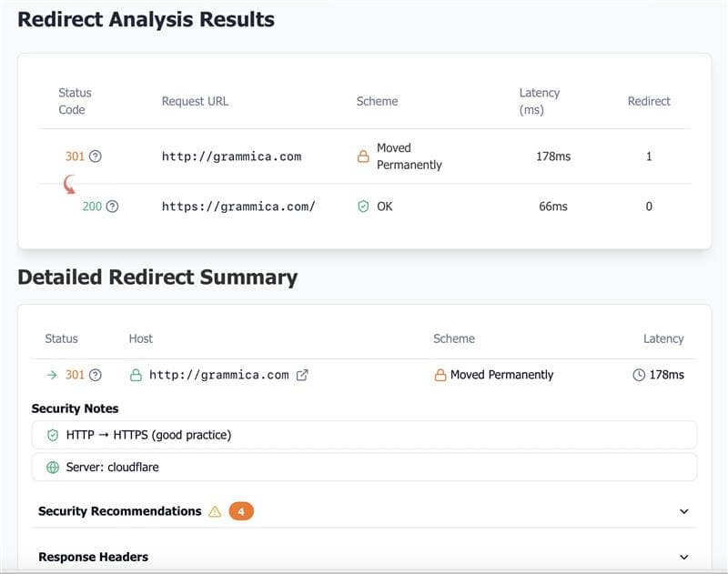Click the orange lock icon beside Moved Permanently

[x=363, y=156]
